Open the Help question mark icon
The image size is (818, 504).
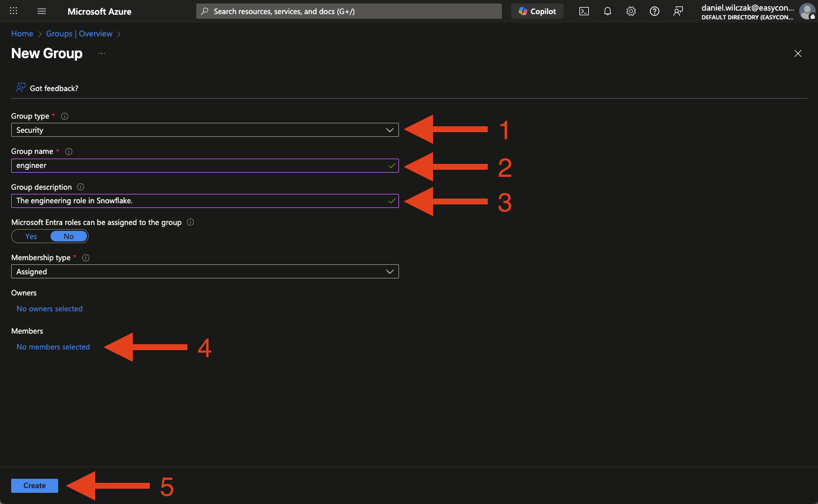tap(655, 11)
